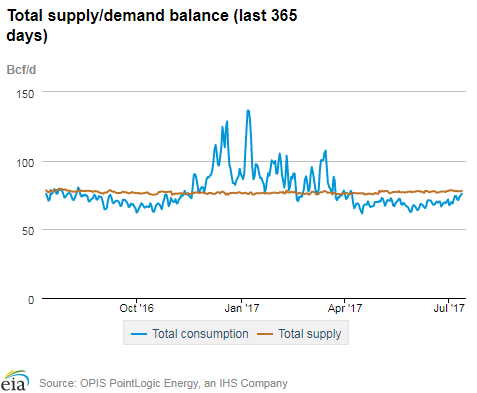Click the brown Total supply legend line marker
The width and height of the screenshot is (477, 393).
(265, 334)
